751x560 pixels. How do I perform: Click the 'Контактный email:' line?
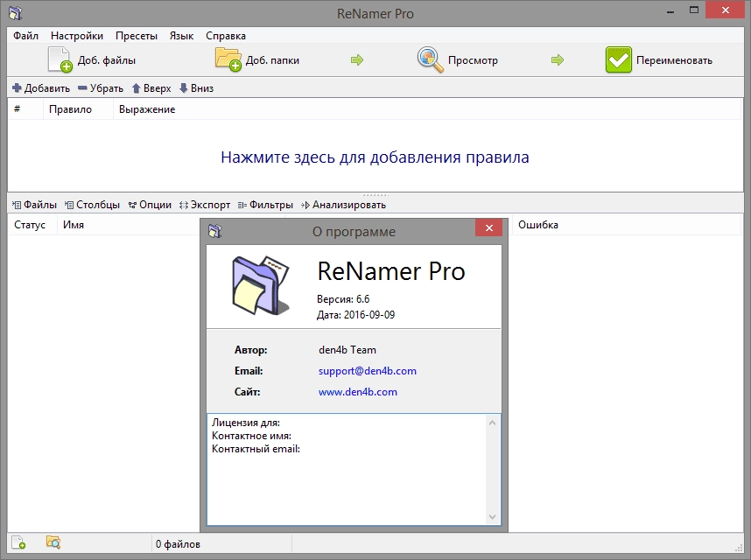click(x=256, y=449)
